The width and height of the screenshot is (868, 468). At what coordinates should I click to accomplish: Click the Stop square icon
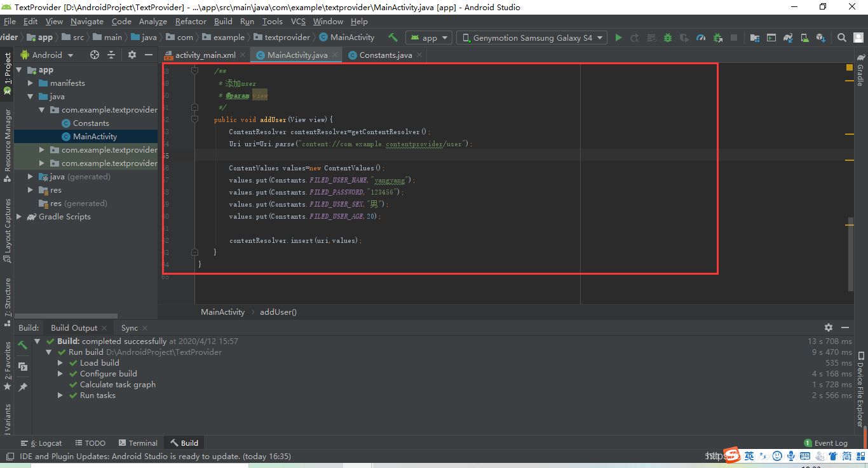pos(735,38)
